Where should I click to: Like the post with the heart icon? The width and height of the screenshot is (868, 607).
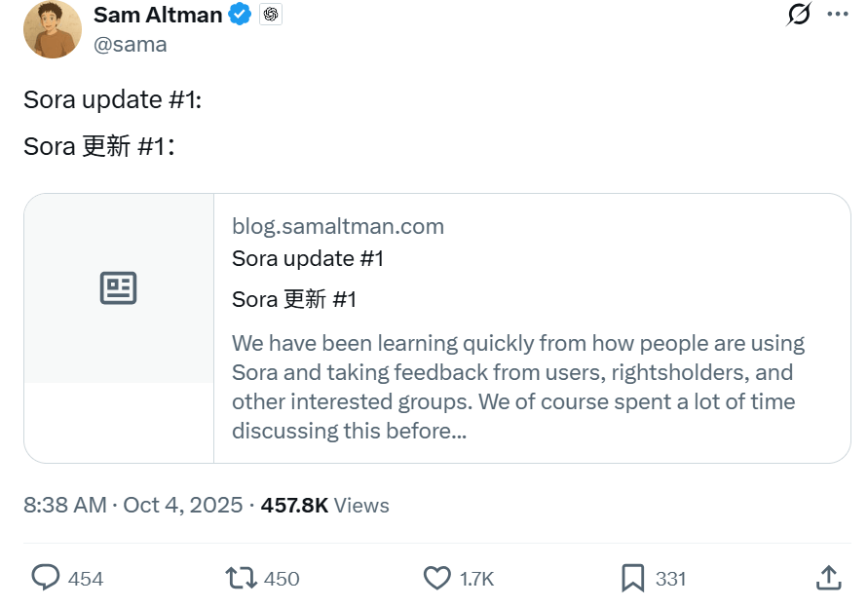(x=437, y=578)
